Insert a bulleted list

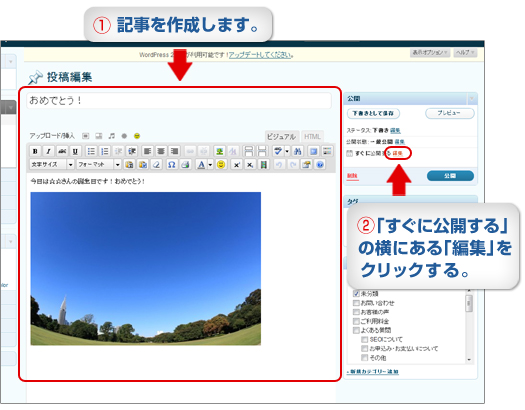[91, 151]
